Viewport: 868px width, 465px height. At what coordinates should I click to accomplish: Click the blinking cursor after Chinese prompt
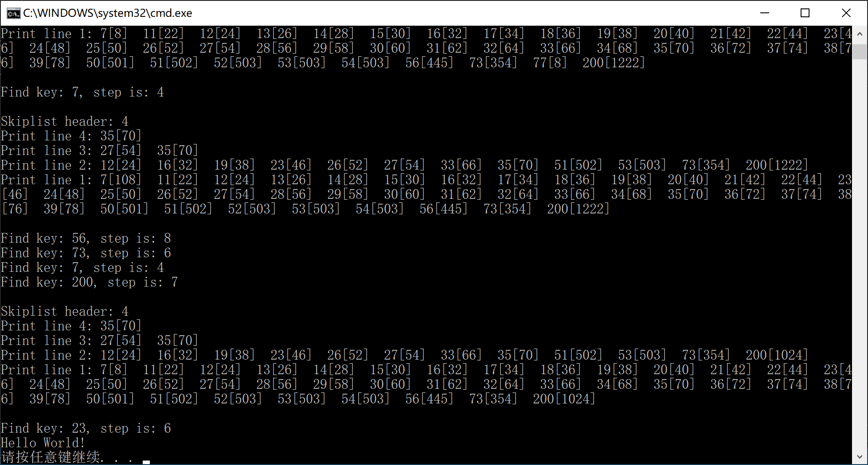pos(146,462)
